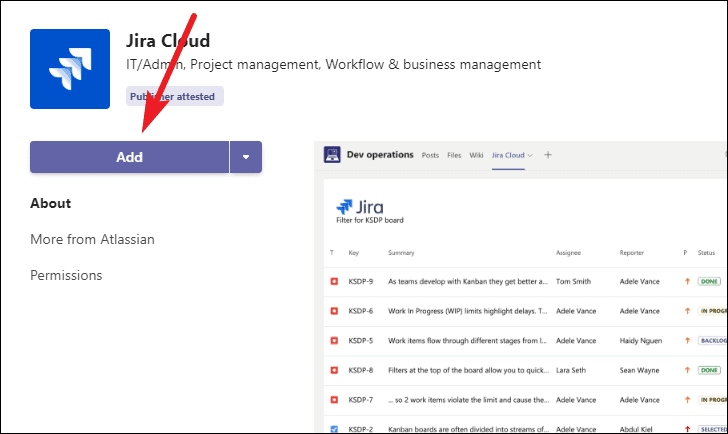Click the Summary column header
This screenshot has width=728, height=434.
point(401,253)
